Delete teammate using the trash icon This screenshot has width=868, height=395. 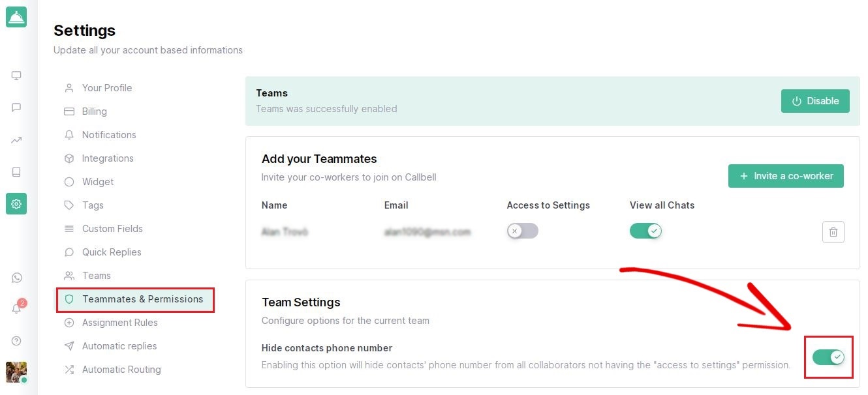(x=833, y=232)
